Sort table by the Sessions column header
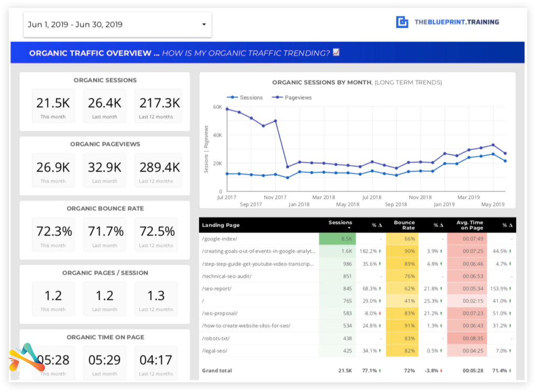Screen dimensions: 536x392 pyautogui.click(x=340, y=223)
